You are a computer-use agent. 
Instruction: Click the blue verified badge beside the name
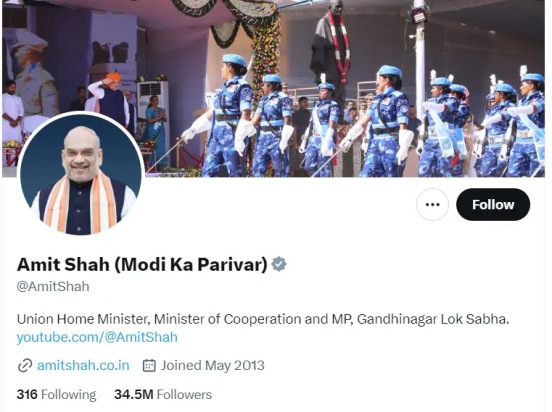(x=279, y=264)
